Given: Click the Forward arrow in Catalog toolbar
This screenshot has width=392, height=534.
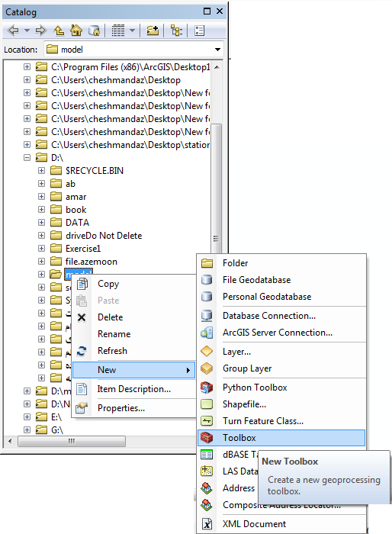Looking at the screenshot, I should tap(41, 31).
